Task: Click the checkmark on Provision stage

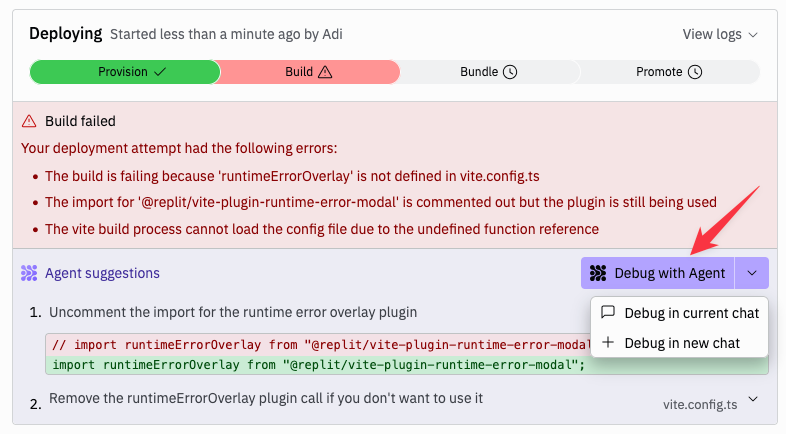Action: click(160, 72)
